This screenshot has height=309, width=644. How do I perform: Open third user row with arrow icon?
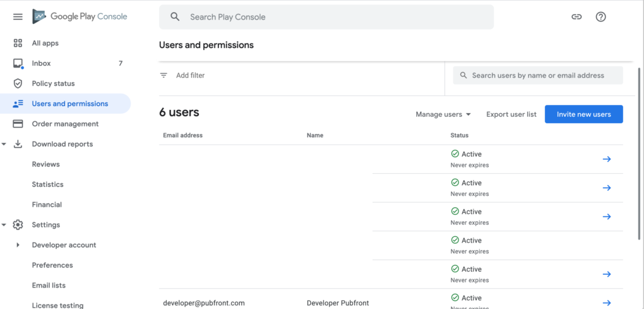click(x=607, y=217)
